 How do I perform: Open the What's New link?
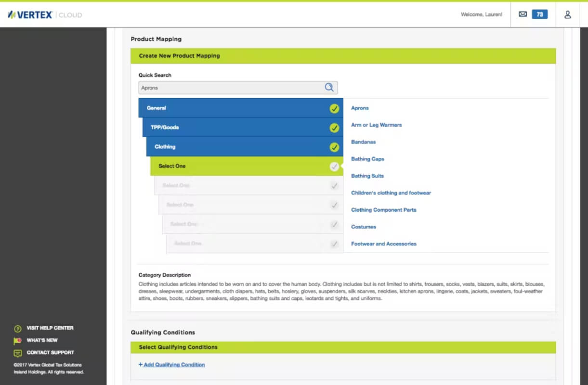42,340
